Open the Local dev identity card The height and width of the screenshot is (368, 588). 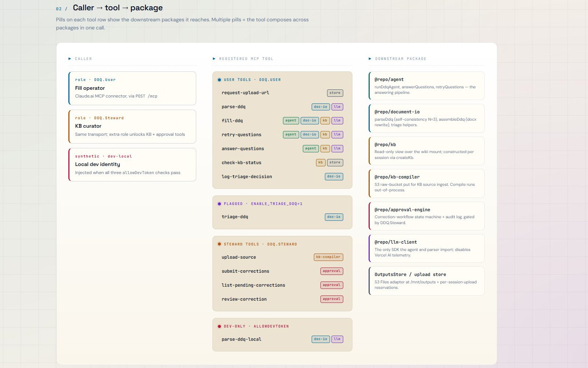pyautogui.click(x=132, y=165)
